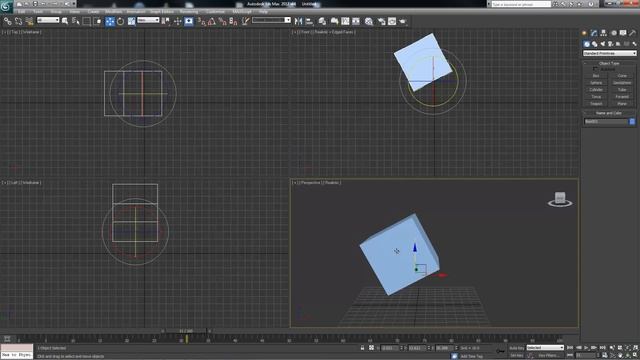640x360 pixels.
Task: Click the Plane primitive button
Action: 622,104
